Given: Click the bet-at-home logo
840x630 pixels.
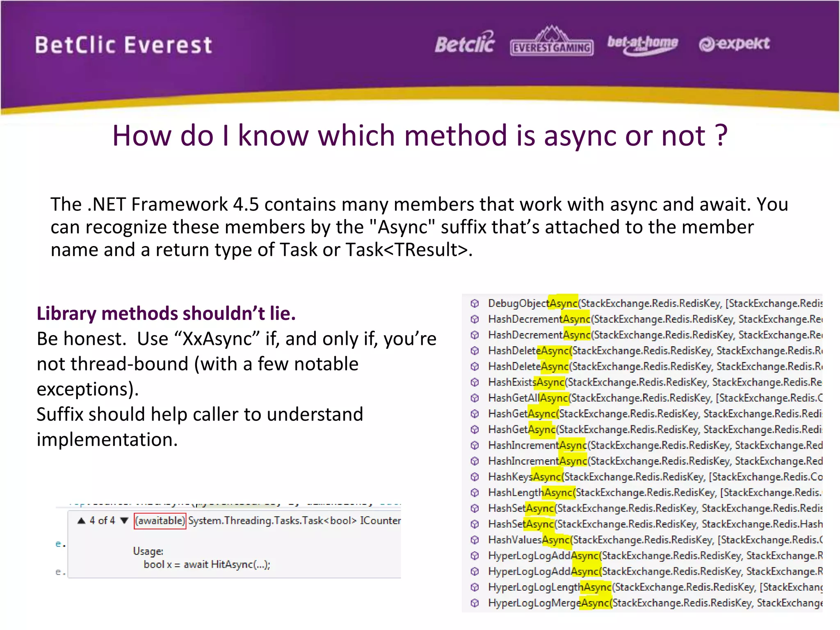Looking at the screenshot, I should pos(642,44).
